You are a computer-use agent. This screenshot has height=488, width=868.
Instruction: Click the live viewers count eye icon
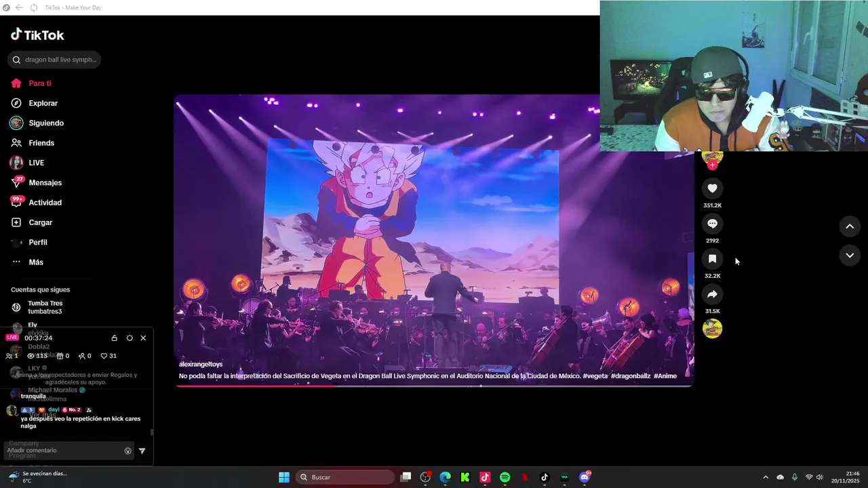(31, 356)
